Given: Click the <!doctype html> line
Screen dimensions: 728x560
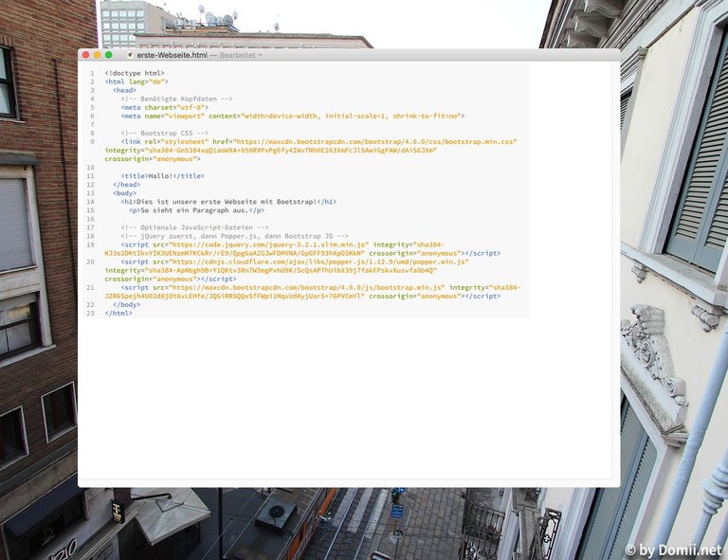Looking at the screenshot, I should tap(135, 73).
